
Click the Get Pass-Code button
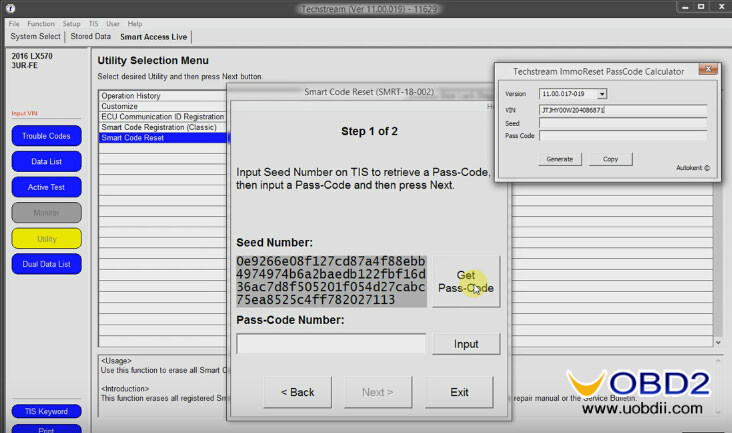tap(466, 281)
